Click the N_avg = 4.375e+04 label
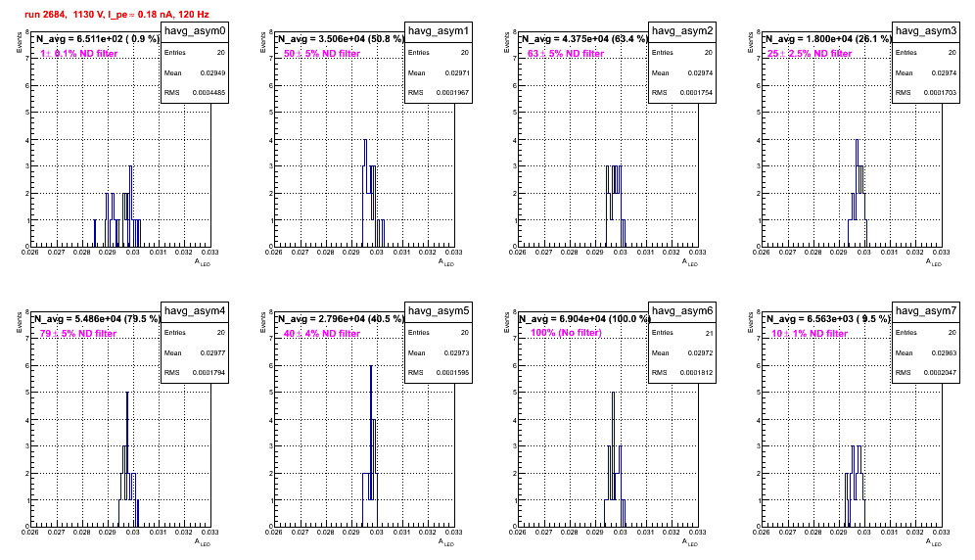Screen dimensions: 975x560 pos(584,38)
